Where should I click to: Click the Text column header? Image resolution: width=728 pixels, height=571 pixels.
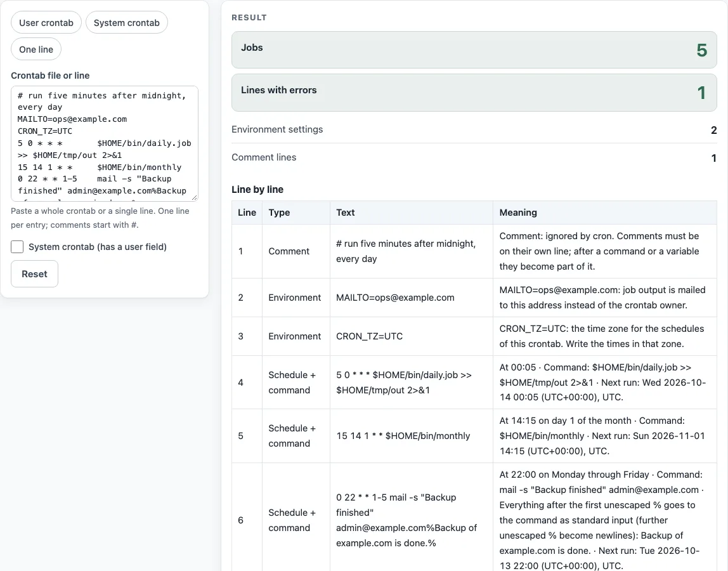[x=412, y=213]
